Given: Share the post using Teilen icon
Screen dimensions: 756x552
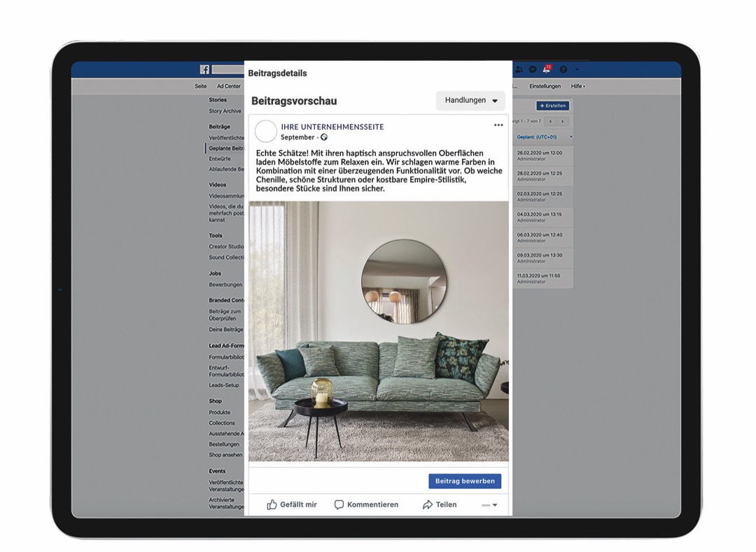Looking at the screenshot, I should tap(439, 504).
